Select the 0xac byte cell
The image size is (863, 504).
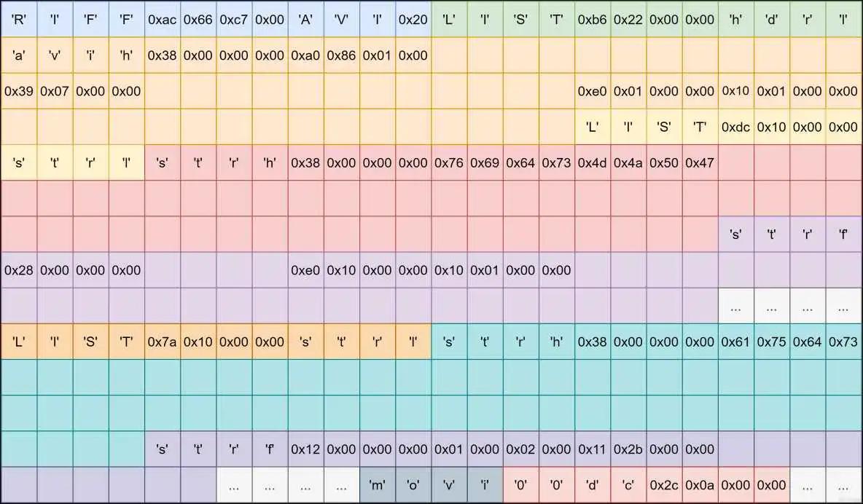163,20
